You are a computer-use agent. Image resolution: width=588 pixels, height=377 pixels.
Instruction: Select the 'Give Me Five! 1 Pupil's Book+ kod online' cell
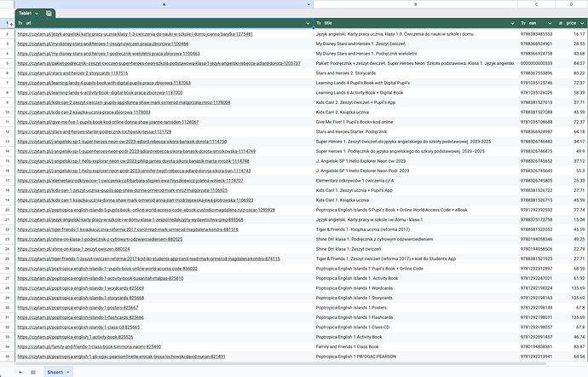(x=416, y=122)
